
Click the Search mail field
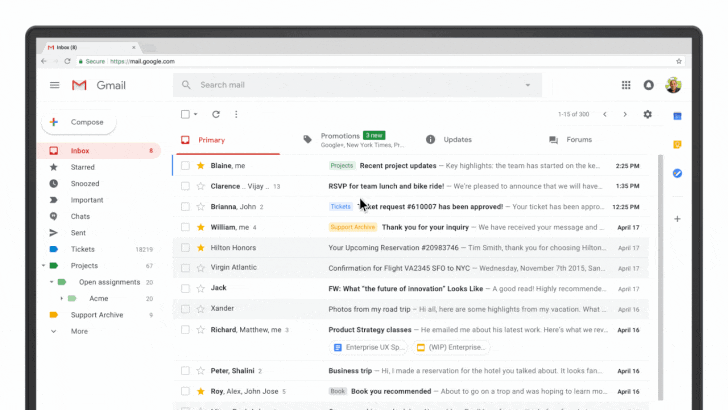358,85
